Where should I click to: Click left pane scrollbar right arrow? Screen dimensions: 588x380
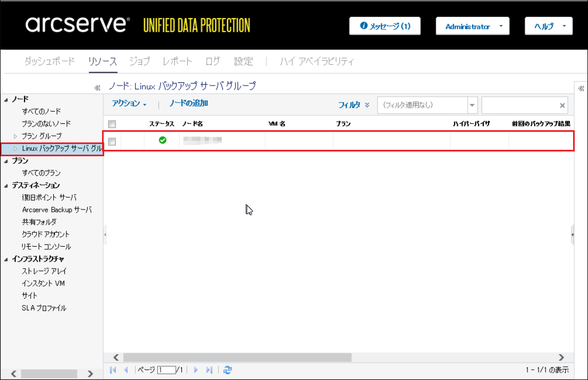pos(90,374)
